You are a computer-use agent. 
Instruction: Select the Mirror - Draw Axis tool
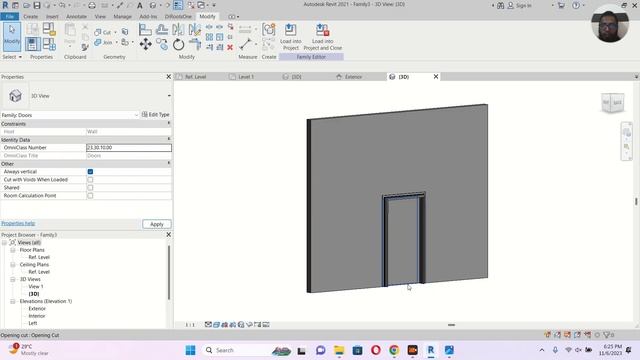[x=195, y=30]
